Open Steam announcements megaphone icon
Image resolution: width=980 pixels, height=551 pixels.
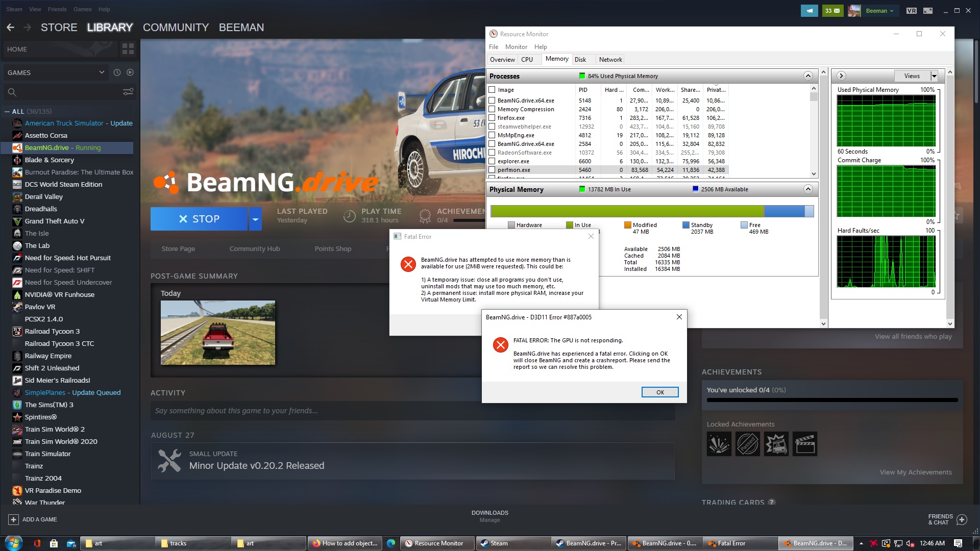(809, 11)
